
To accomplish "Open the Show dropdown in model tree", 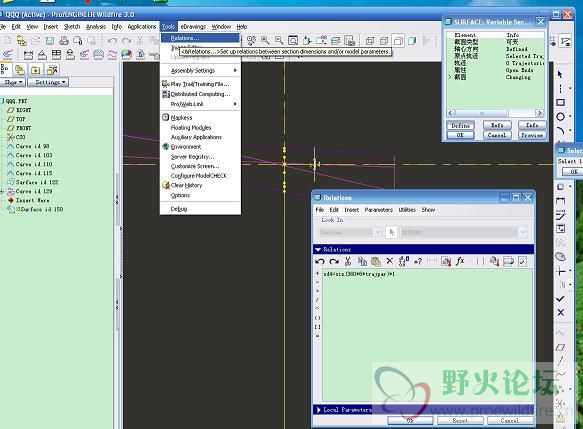I will click(x=13, y=82).
